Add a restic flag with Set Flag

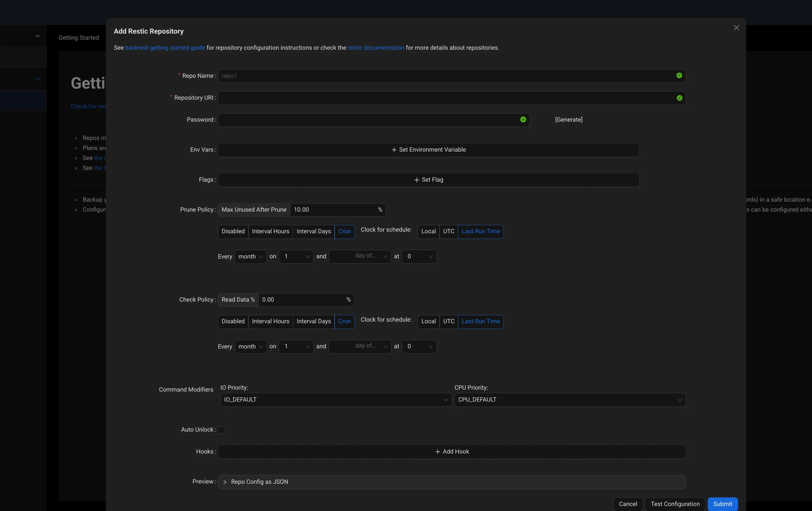click(x=428, y=180)
